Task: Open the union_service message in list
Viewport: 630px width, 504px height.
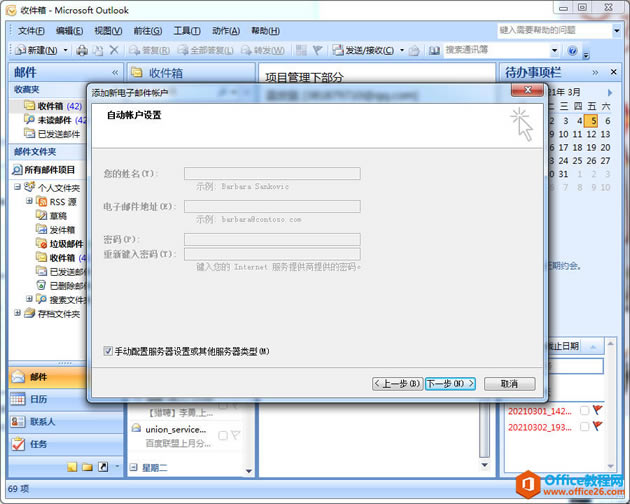Action: coord(186,436)
